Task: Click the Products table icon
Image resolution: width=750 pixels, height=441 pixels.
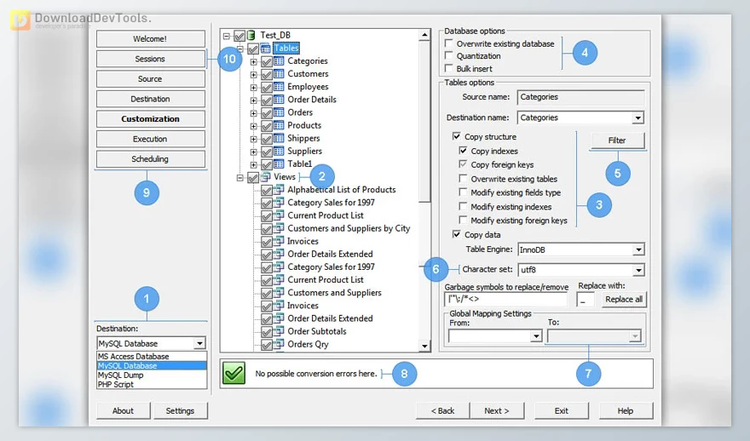Action: [279, 125]
